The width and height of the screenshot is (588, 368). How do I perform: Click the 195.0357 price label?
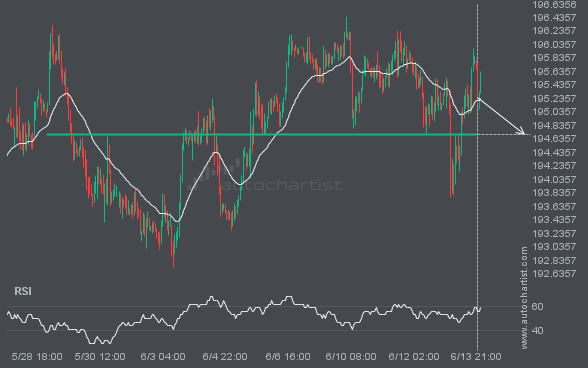(x=554, y=112)
